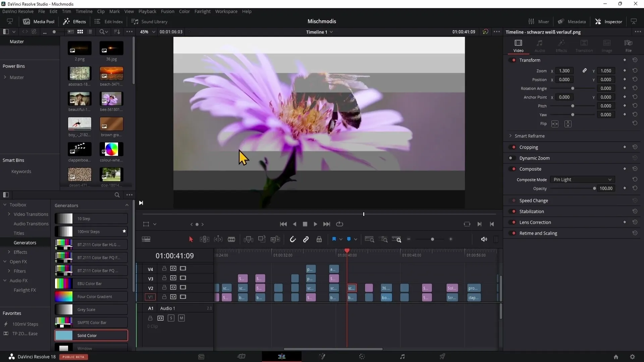This screenshot has width=644, height=362.
Task: Open the Composite Mode dropdown in Inspector
Action: 582,179
